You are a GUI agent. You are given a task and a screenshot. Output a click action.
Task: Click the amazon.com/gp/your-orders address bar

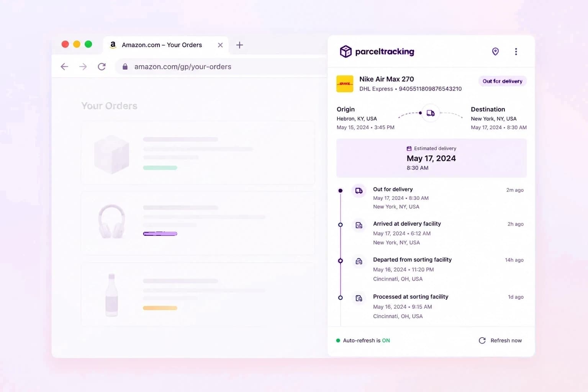221,67
